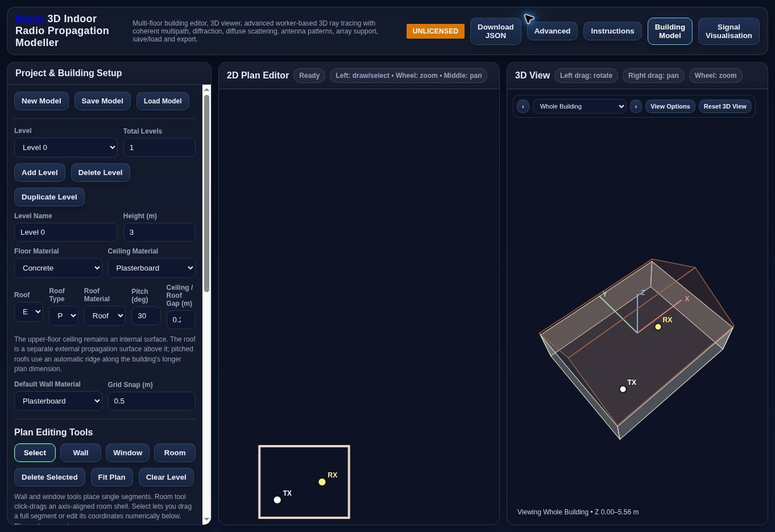Open the Roof enable dropdown
775x532 pixels.
click(x=28, y=311)
